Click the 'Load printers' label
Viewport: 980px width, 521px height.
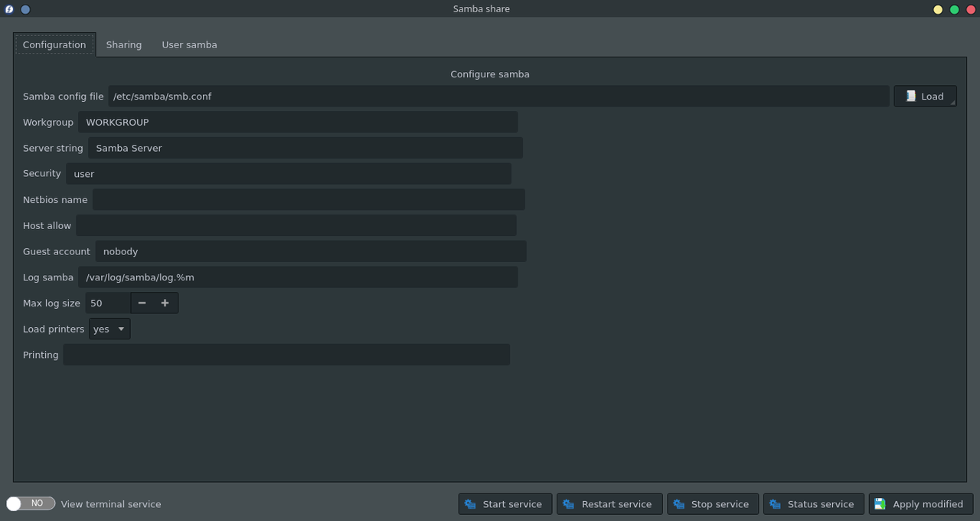tap(54, 329)
